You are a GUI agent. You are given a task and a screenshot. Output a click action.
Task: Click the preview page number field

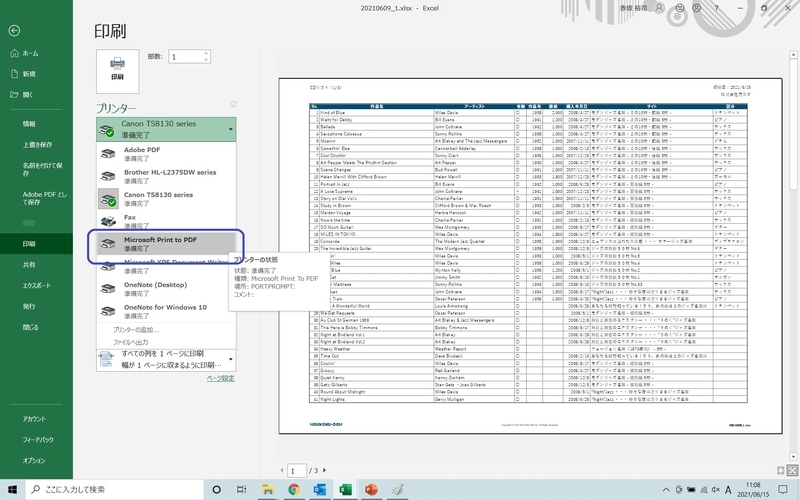click(296, 470)
